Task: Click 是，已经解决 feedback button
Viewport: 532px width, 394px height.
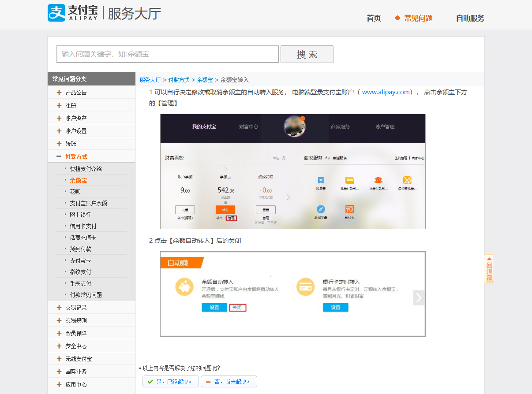Action: tap(171, 382)
